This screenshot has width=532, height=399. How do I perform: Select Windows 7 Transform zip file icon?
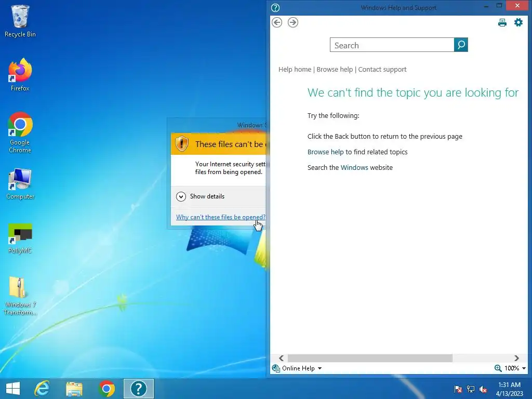coord(20,296)
